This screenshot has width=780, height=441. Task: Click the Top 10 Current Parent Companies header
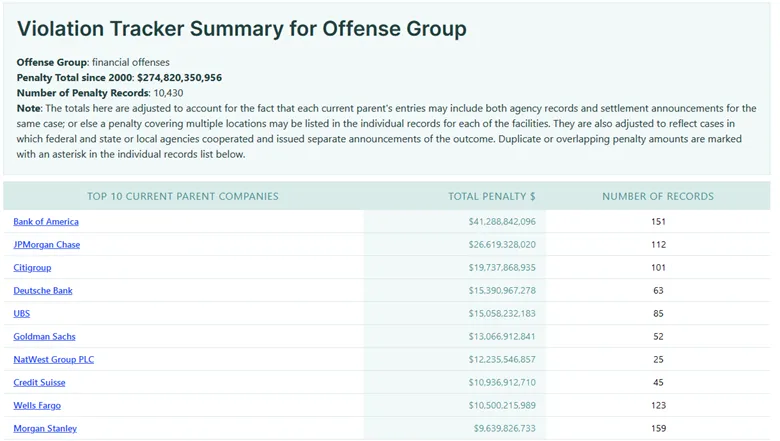tap(183, 196)
